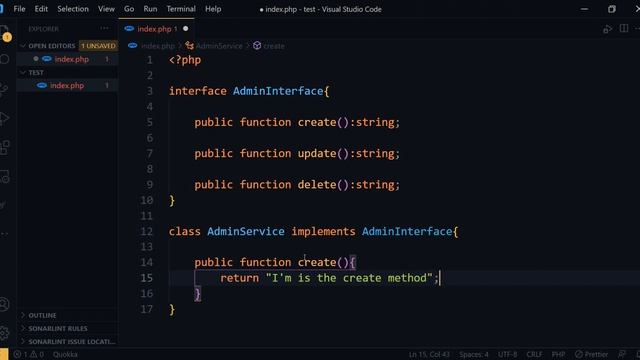Click 'delete' function name in code
This screenshot has width=640, height=360.
[x=317, y=184]
